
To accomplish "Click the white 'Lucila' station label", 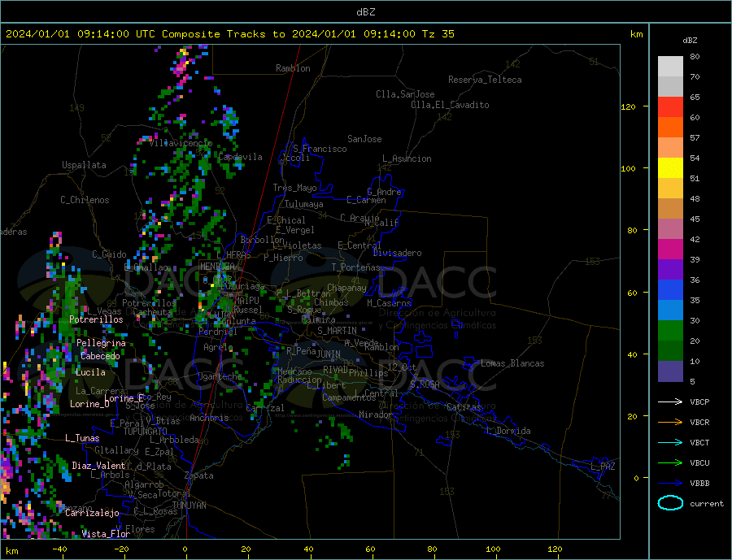I will pyautogui.click(x=90, y=372).
